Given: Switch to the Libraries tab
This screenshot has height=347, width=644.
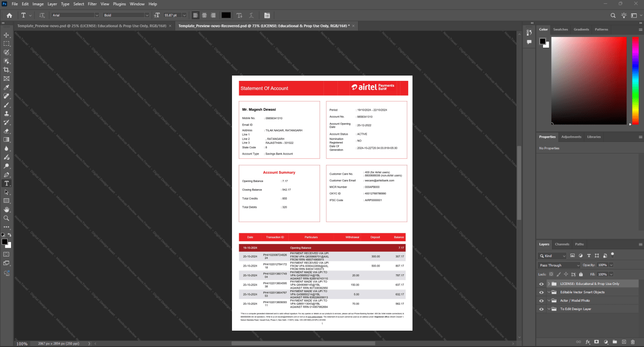Looking at the screenshot, I should click(594, 137).
